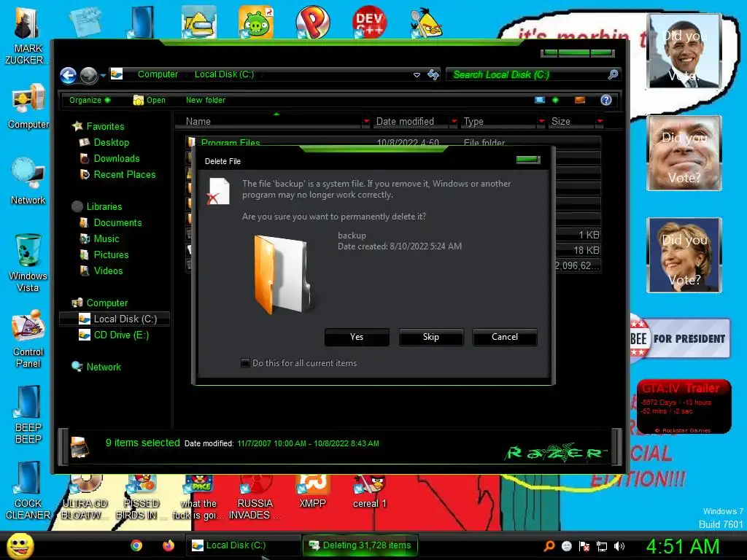Click the XMPP desktop icon
Image resolution: width=747 pixels, height=560 pixels.
(x=312, y=492)
